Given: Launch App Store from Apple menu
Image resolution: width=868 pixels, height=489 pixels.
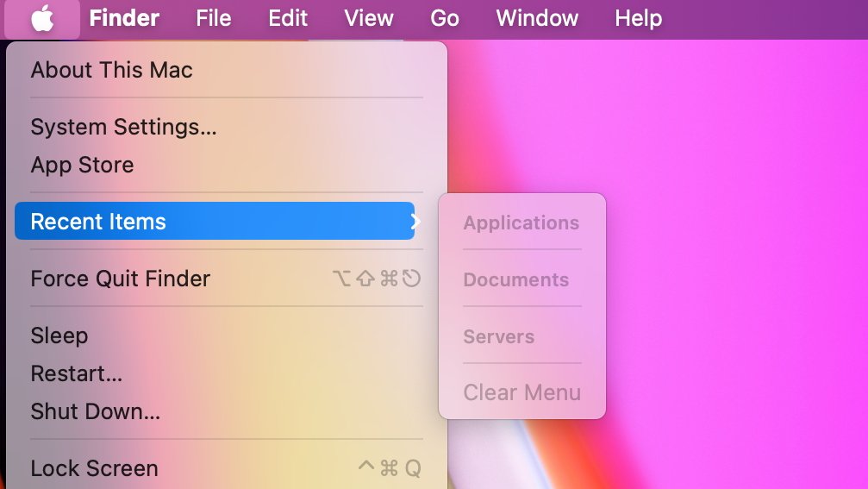Looking at the screenshot, I should point(82,165).
